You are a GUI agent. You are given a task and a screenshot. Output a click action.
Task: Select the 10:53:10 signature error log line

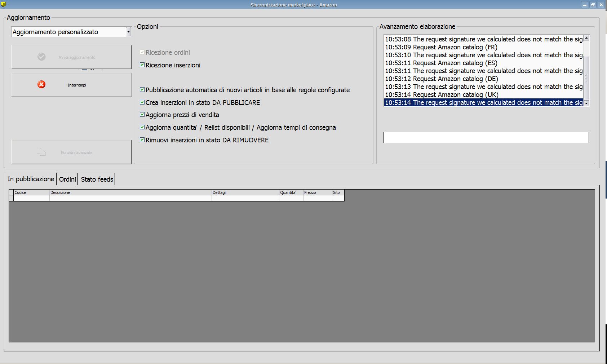(483, 55)
